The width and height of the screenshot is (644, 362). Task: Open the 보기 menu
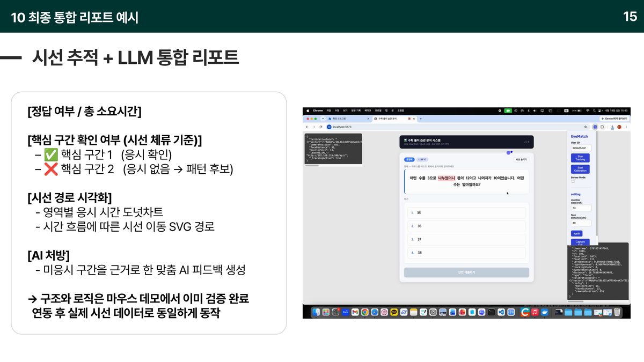[345, 110]
